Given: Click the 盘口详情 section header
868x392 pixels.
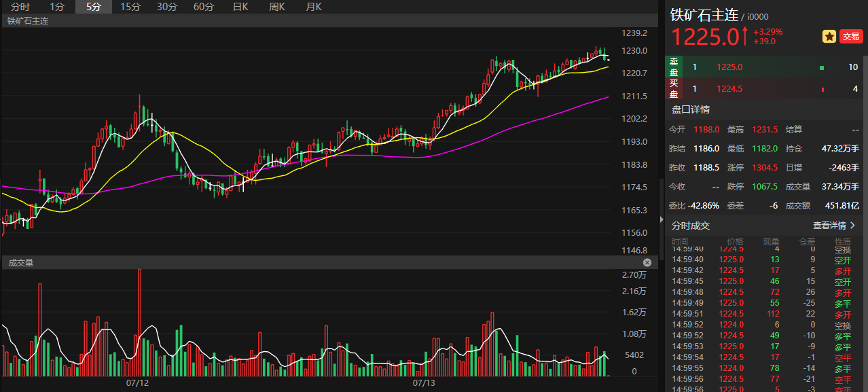Looking at the screenshot, I should pyautogui.click(x=691, y=109).
